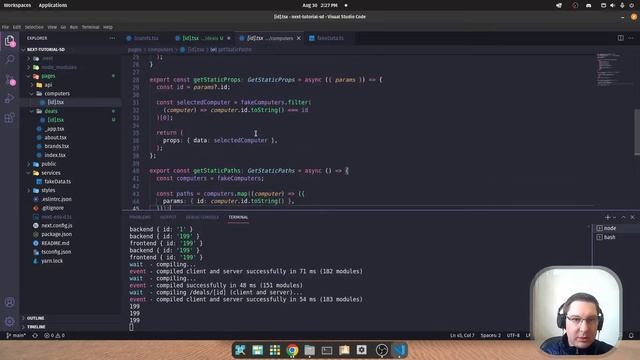Switch to the PROBLEMS panel tab
640x360 pixels.
coord(140,217)
